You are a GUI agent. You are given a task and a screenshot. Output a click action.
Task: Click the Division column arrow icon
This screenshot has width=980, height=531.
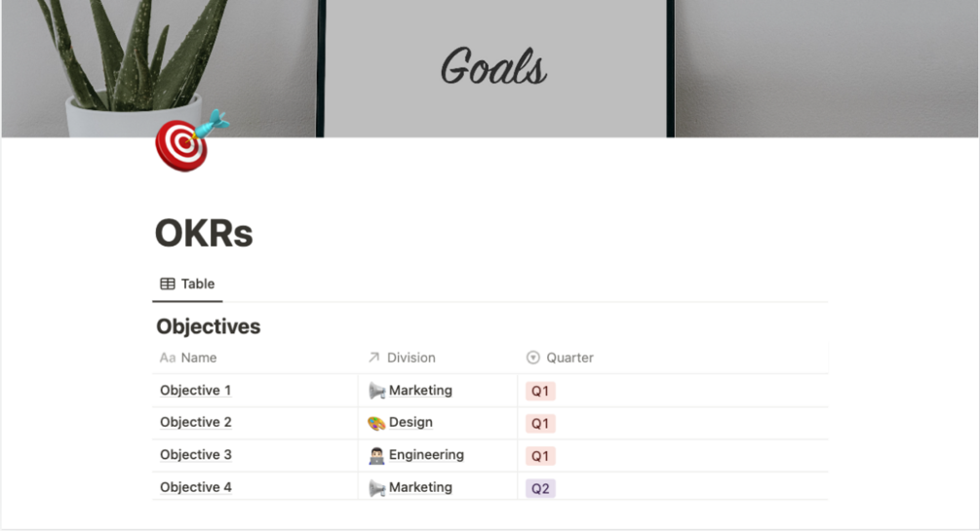coord(373,358)
